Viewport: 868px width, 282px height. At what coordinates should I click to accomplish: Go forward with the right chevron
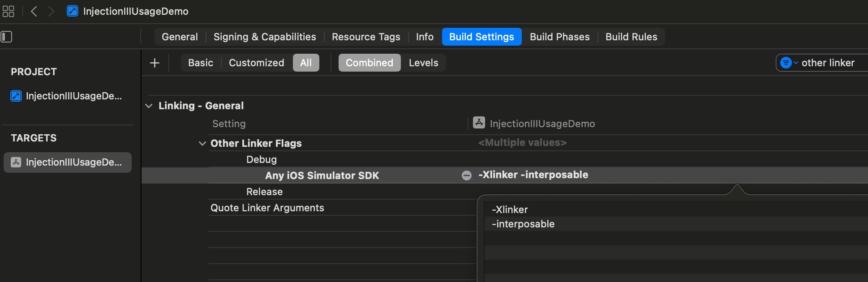point(51,11)
